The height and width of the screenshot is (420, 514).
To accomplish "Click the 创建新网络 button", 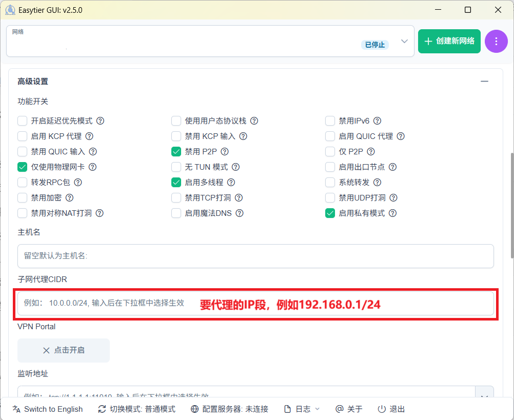I will [449, 41].
